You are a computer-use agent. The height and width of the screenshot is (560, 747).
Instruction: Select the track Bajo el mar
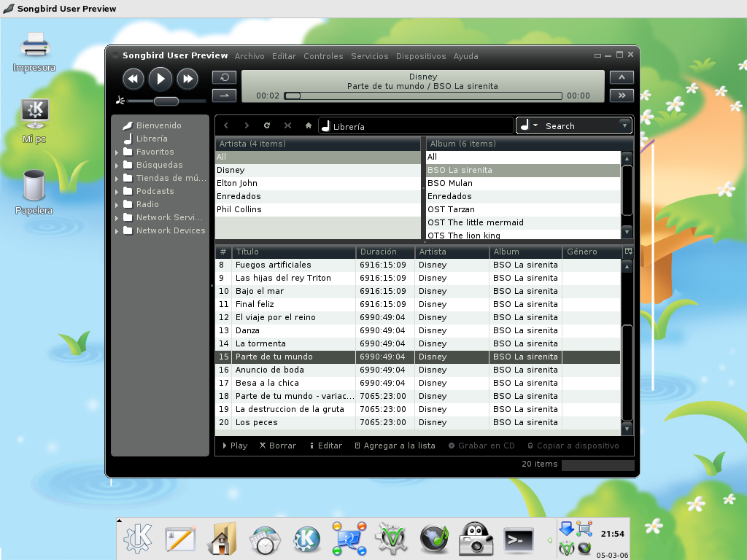click(418, 291)
